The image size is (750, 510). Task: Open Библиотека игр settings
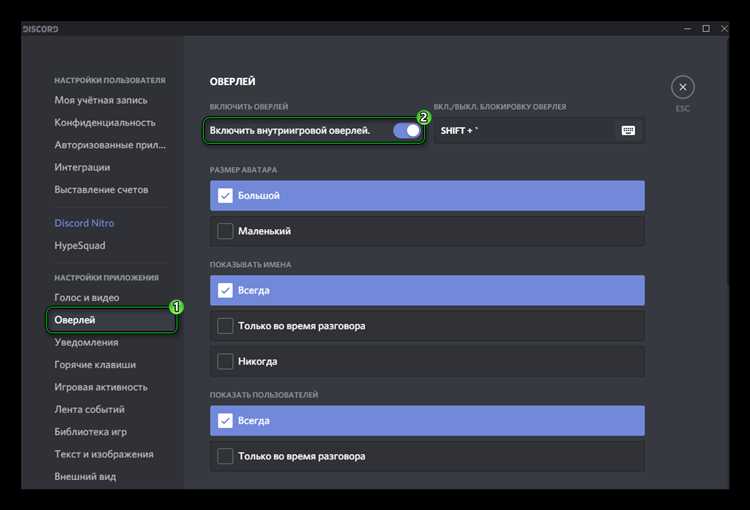tap(90, 432)
